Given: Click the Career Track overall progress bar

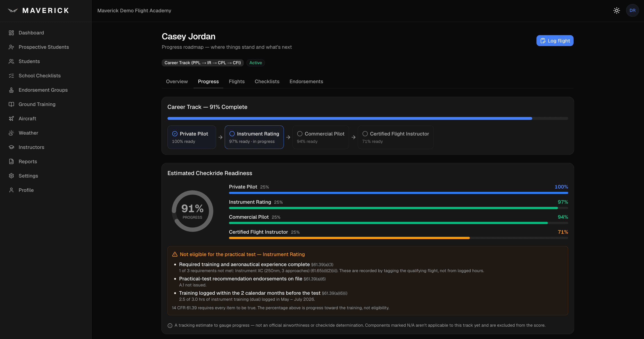Looking at the screenshot, I should coord(368,118).
